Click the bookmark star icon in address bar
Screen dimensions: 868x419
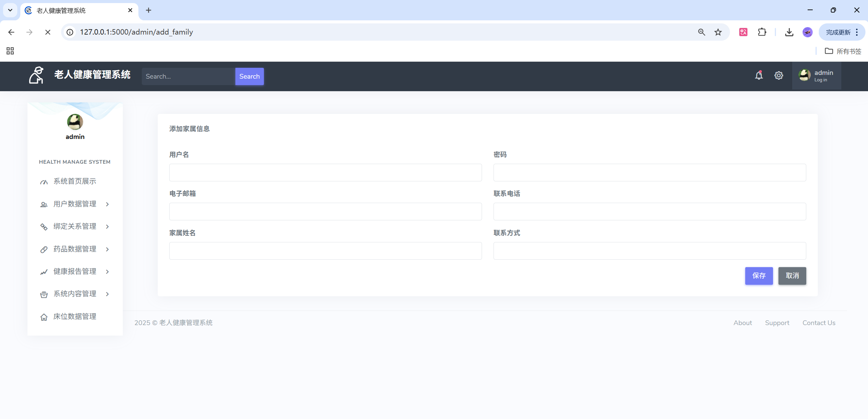pyautogui.click(x=718, y=32)
